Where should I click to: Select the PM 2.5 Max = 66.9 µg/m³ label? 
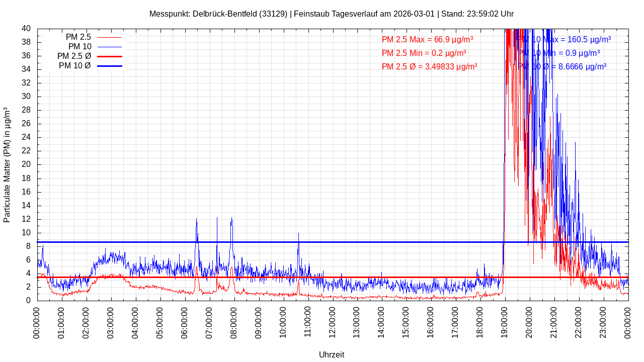tap(427, 39)
